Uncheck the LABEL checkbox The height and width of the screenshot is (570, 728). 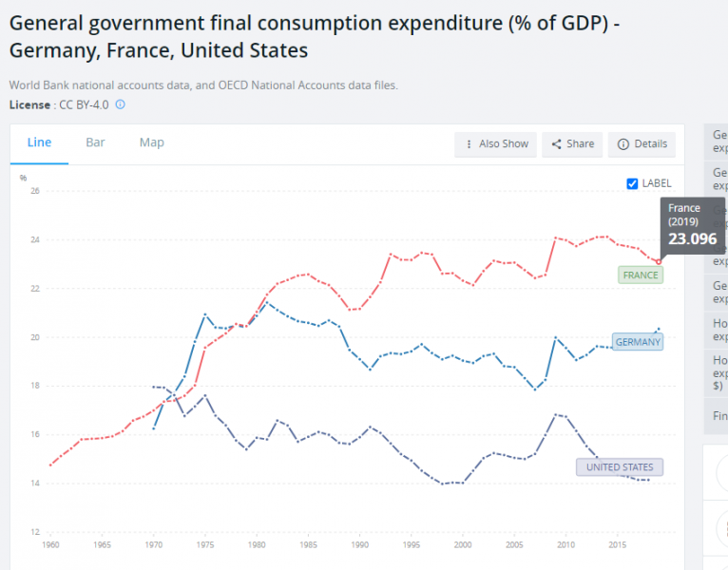[x=633, y=183]
